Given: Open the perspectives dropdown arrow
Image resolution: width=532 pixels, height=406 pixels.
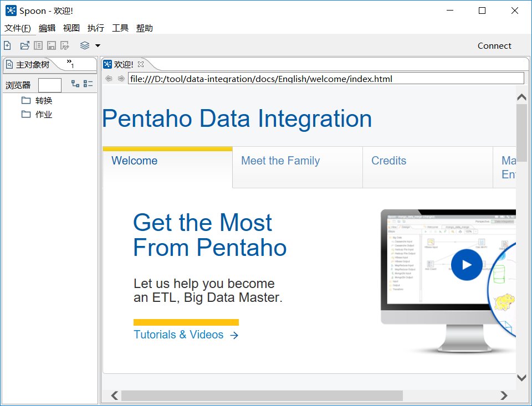Looking at the screenshot, I should (x=98, y=45).
